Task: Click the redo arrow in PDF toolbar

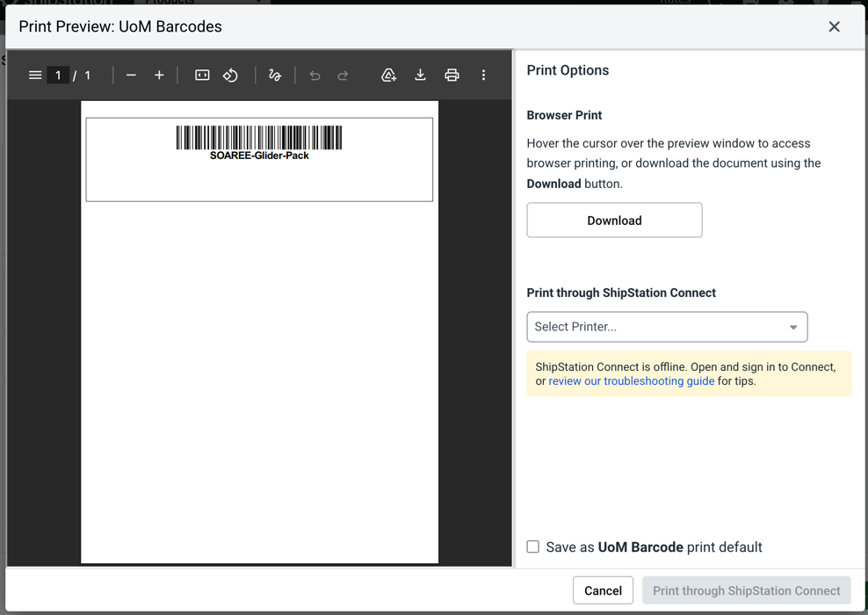Action: 344,76
